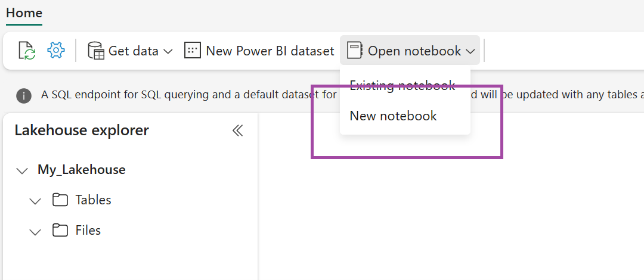This screenshot has width=644, height=280.
Task: Expand the Get data dropdown arrow
Action: 168,51
